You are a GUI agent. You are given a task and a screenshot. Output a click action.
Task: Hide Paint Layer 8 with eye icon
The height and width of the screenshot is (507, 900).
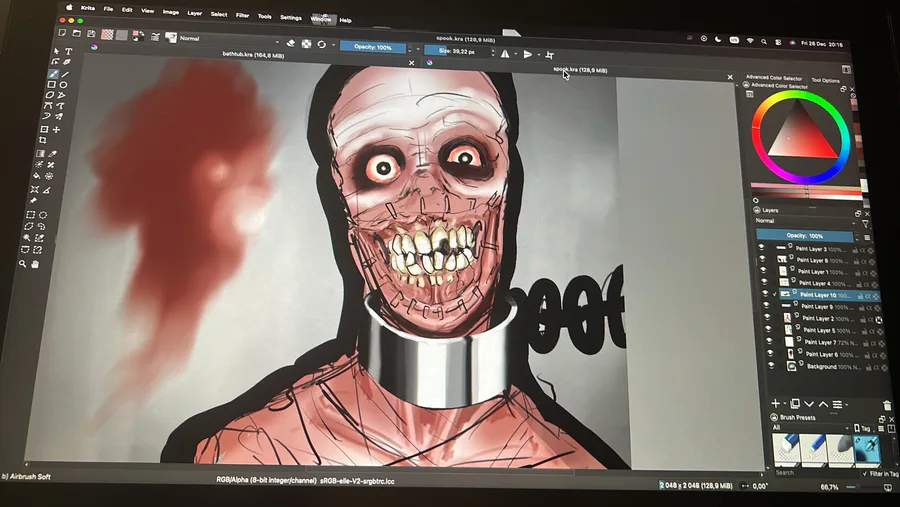click(x=762, y=258)
